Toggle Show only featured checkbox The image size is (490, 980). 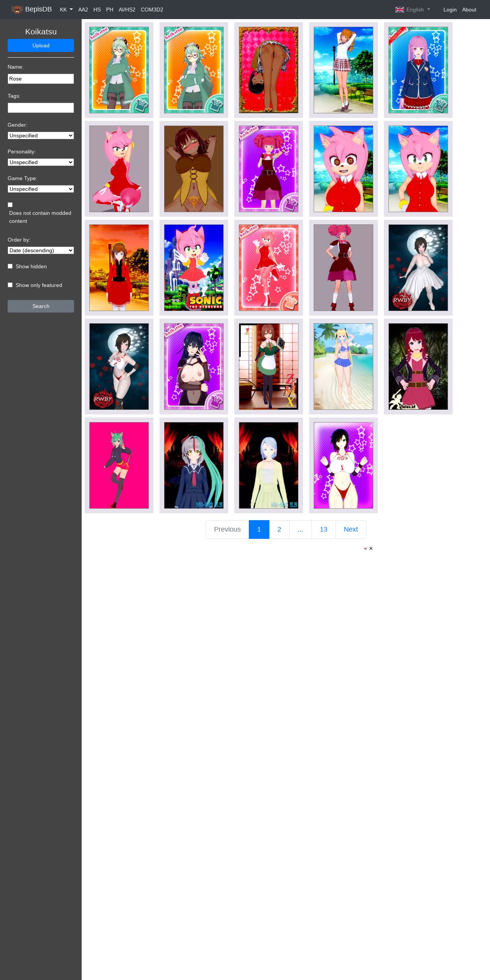[x=10, y=285]
